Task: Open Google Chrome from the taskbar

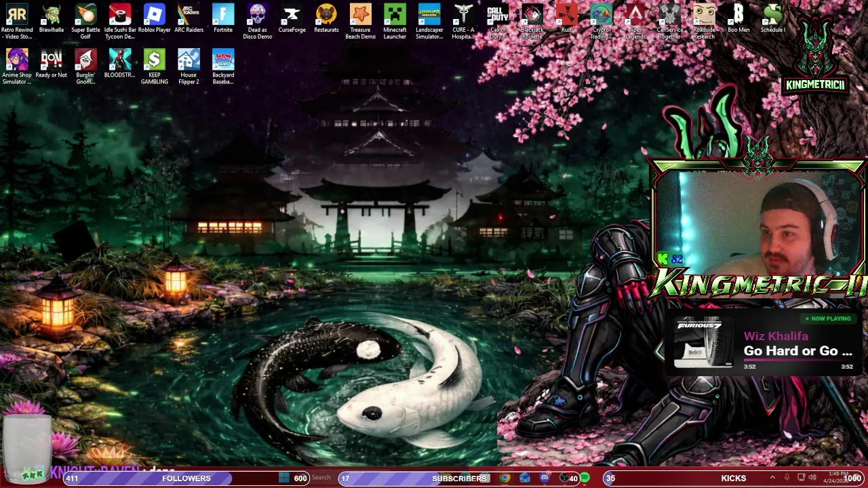Action: (x=505, y=478)
